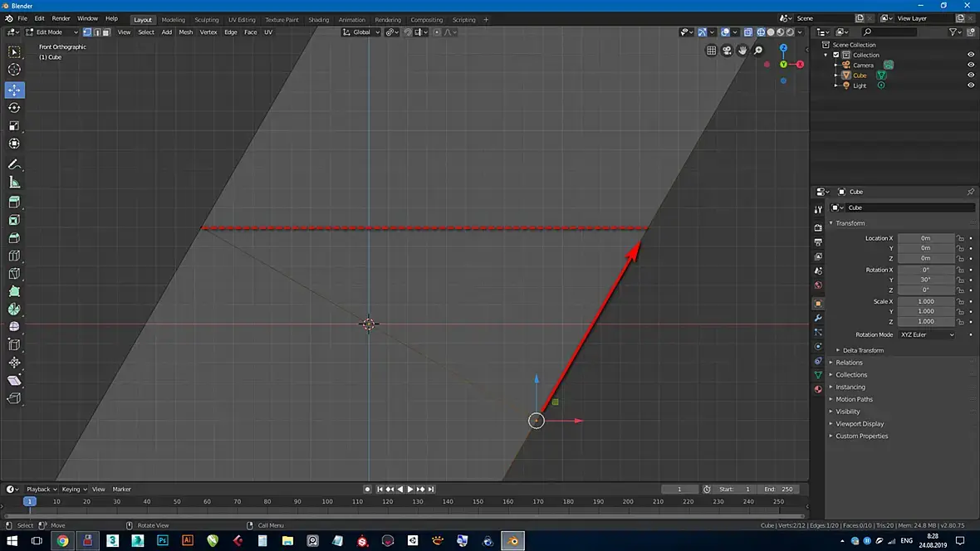
Task: Select the Rip Region tool
Action: coord(14,398)
